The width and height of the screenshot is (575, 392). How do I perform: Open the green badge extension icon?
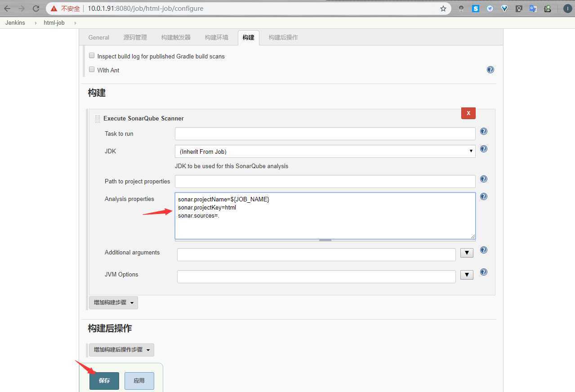pos(548,9)
